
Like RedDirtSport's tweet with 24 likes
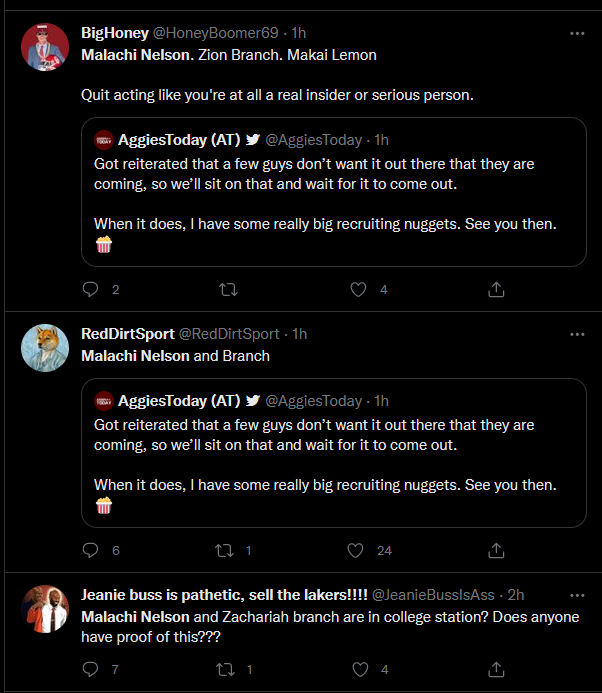(355, 550)
